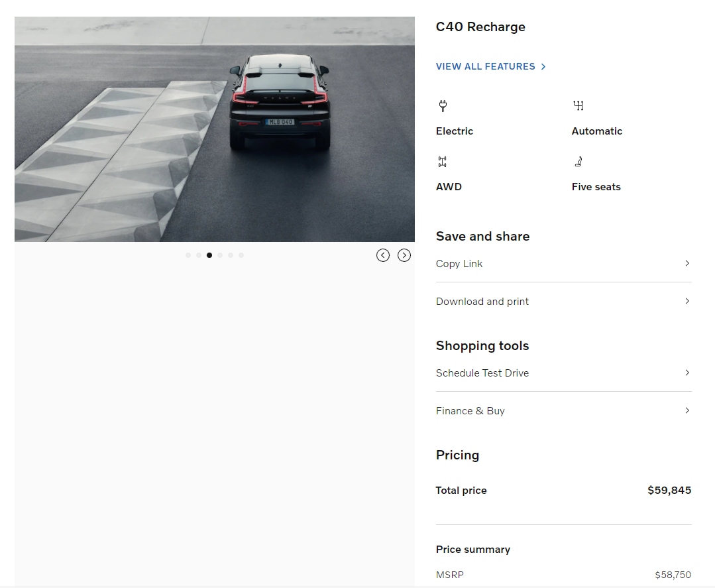Click the arrow beside View All Features
715x588 pixels.
[543, 66]
